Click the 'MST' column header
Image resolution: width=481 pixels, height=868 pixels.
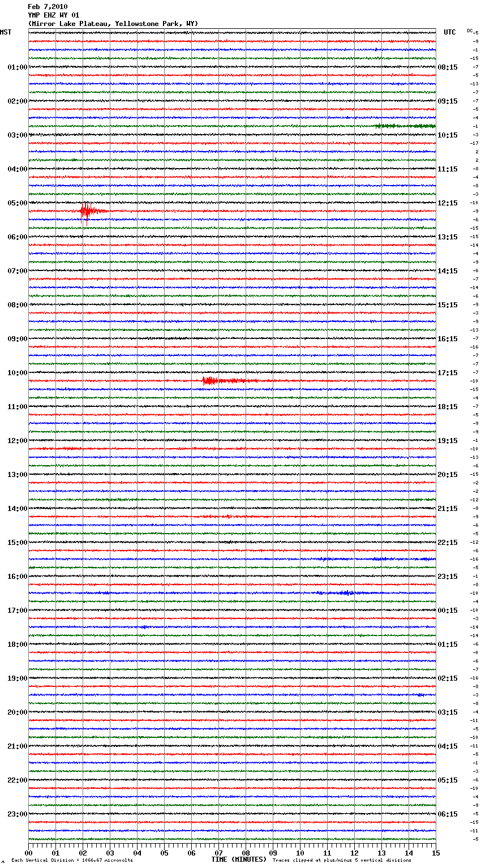pyautogui.click(x=6, y=32)
